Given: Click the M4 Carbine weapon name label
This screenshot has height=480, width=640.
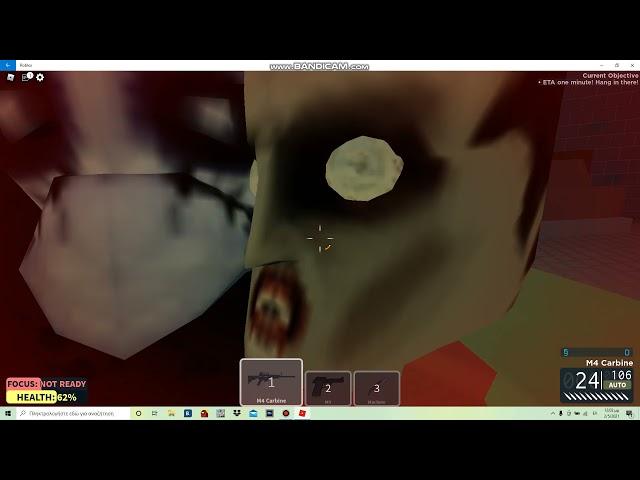Looking at the screenshot, I should 609,362.
